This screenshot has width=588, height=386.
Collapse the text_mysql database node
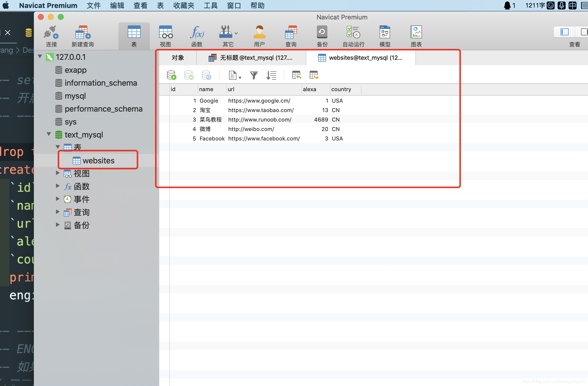49,134
